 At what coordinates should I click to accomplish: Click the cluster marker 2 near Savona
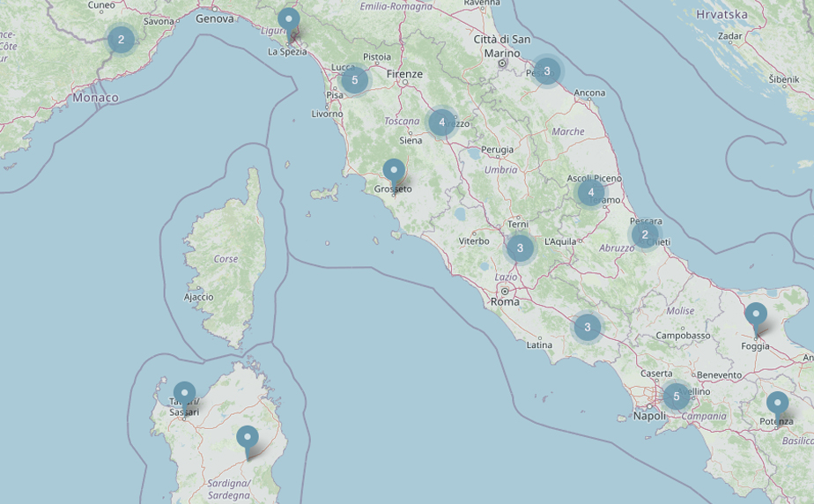click(x=121, y=40)
